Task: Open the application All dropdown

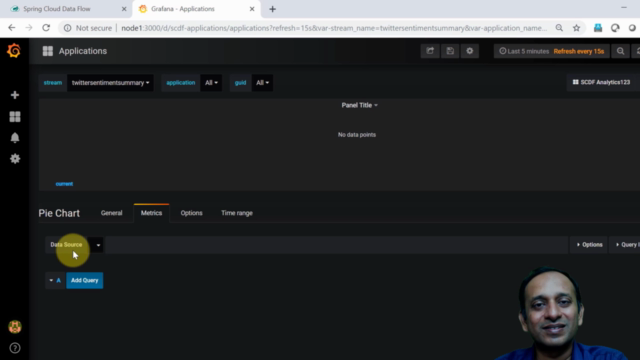Action: (211, 82)
